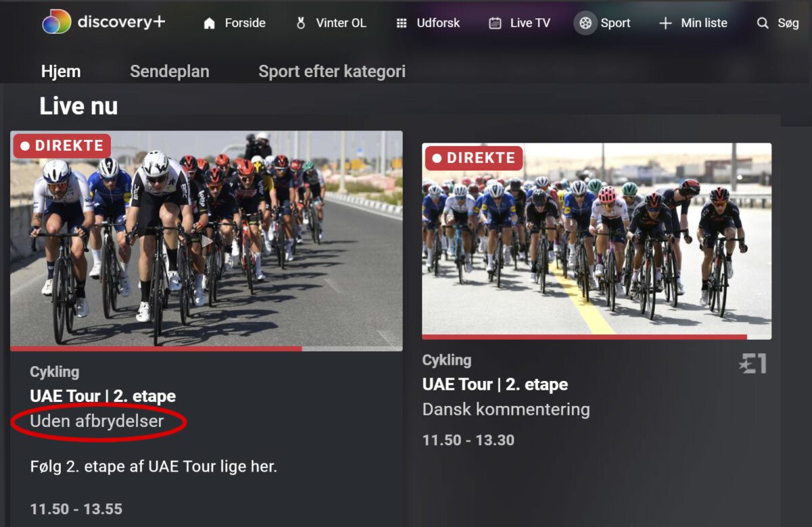Click the Live TV calendar icon
This screenshot has width=812, height=527.
point(495,24)
